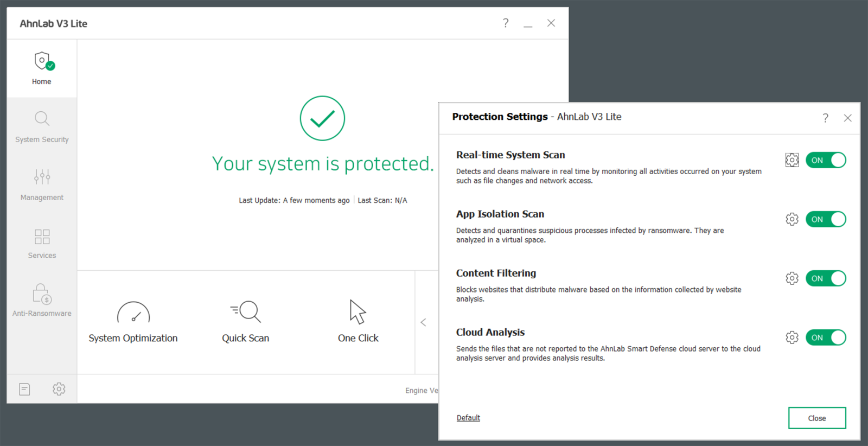
Task: Click the 'Cloud Analysis' heading
Action: click(490, 333)
